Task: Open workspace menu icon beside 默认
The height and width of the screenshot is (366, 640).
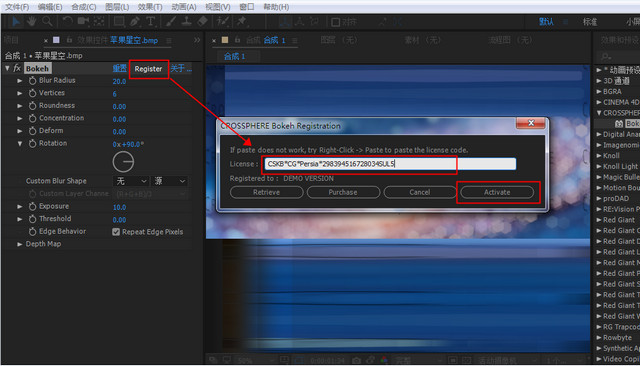Action: 565,22
